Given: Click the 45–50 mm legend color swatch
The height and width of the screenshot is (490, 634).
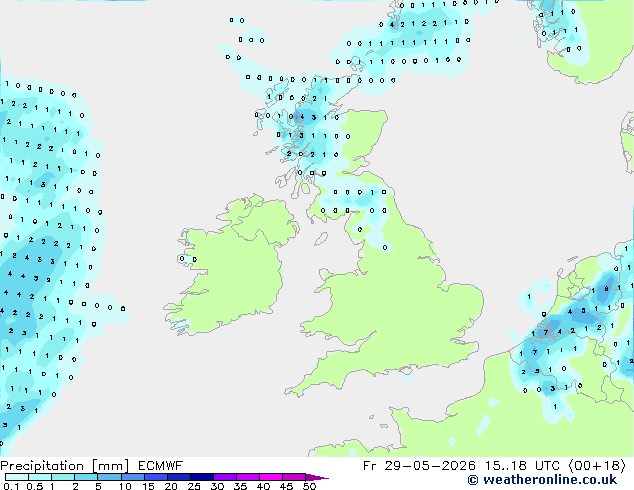Looking at the screenshot, I should tap(294, 477).
